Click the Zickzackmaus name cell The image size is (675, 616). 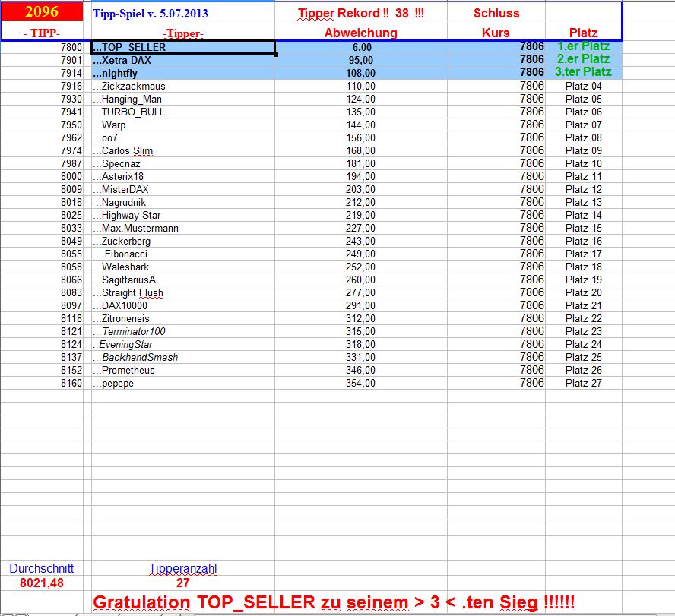coord(183,86)
